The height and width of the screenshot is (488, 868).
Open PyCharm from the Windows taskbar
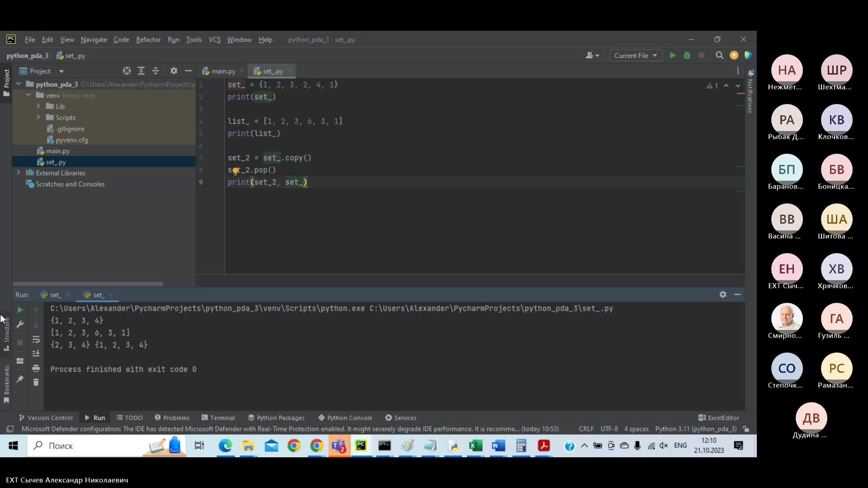(x=361, y=446)
